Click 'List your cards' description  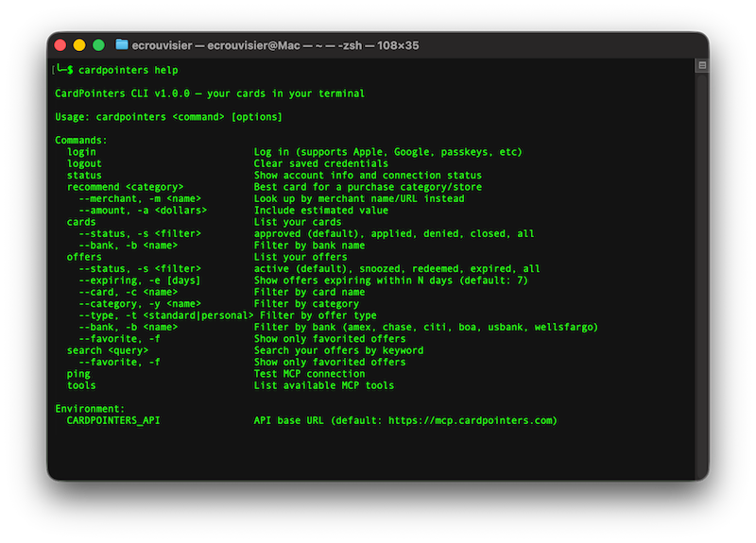[x=298, y=222]
